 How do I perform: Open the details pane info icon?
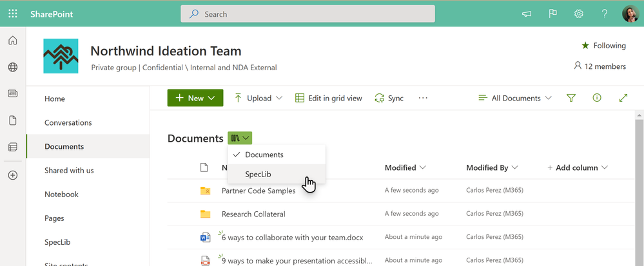click(597, 98)
